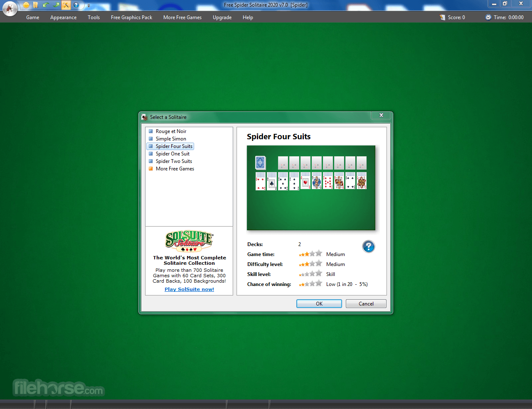532x409 pixels.
Task: Select More Free Games list entry
Action: coord(175,169)
